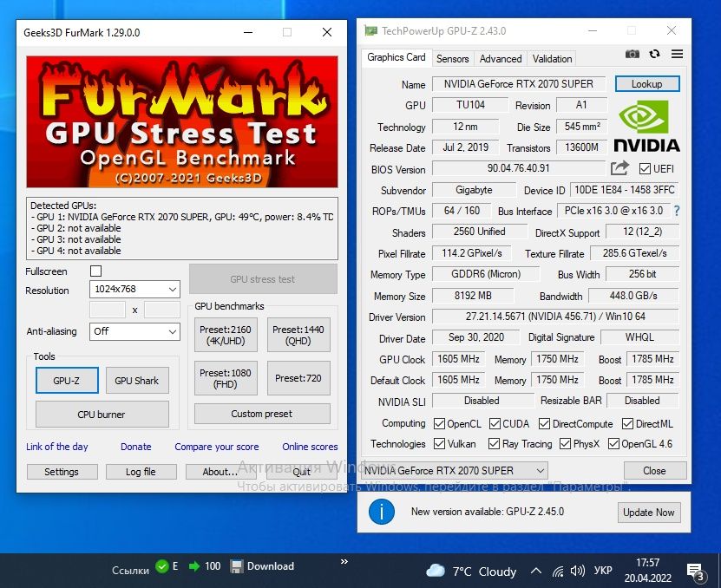
Task: Open the volume speaker tray icon
Action: (x=578, y=571)
